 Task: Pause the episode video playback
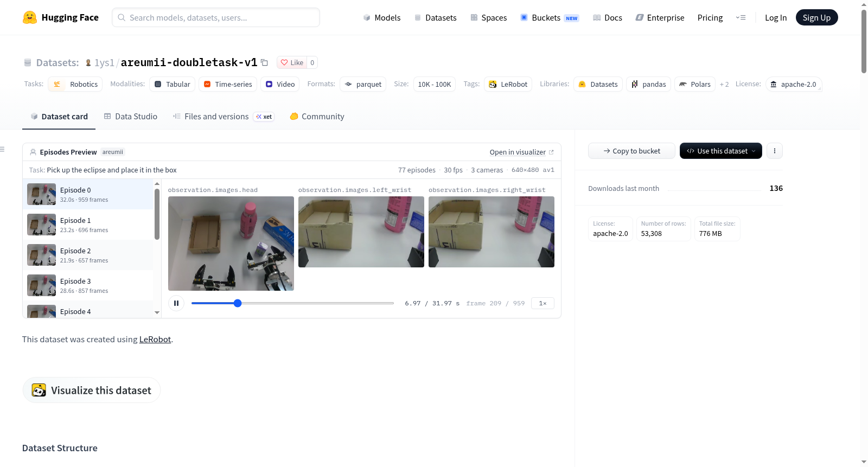176,303
